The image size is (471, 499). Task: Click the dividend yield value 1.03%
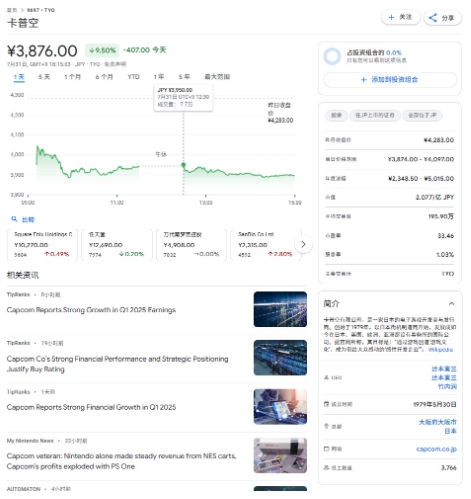[x=445, y=255]
